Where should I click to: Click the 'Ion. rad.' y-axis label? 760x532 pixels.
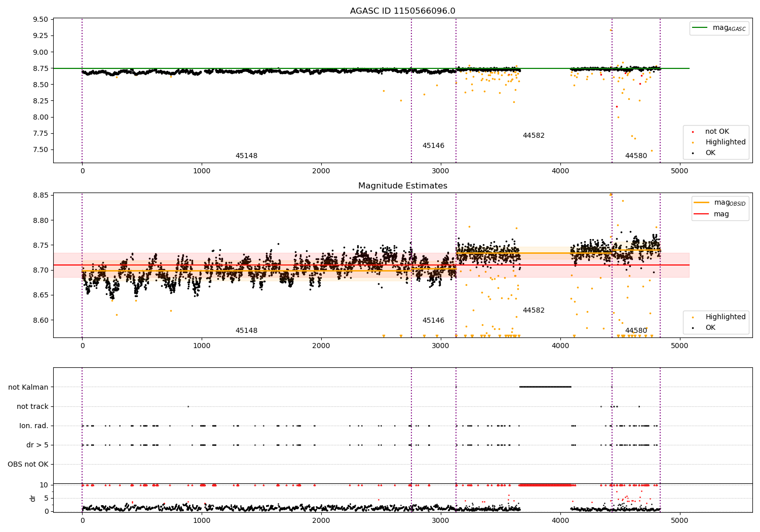point(34,426)
